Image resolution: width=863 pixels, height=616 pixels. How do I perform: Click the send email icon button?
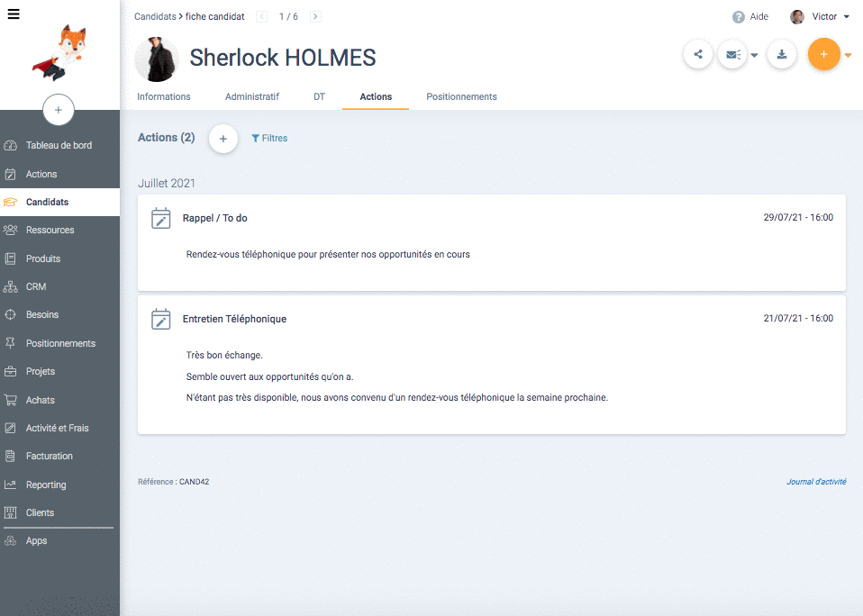click(x=732, y=54)
